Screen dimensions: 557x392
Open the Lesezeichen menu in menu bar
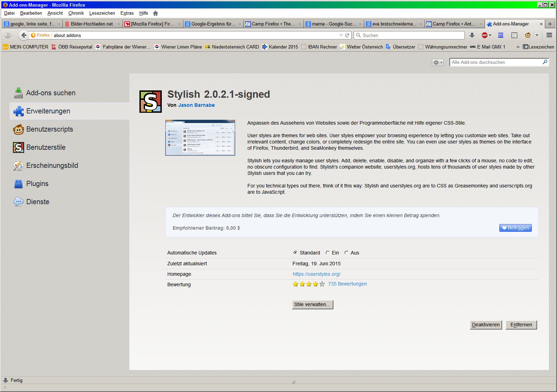(x=102, y=13)
